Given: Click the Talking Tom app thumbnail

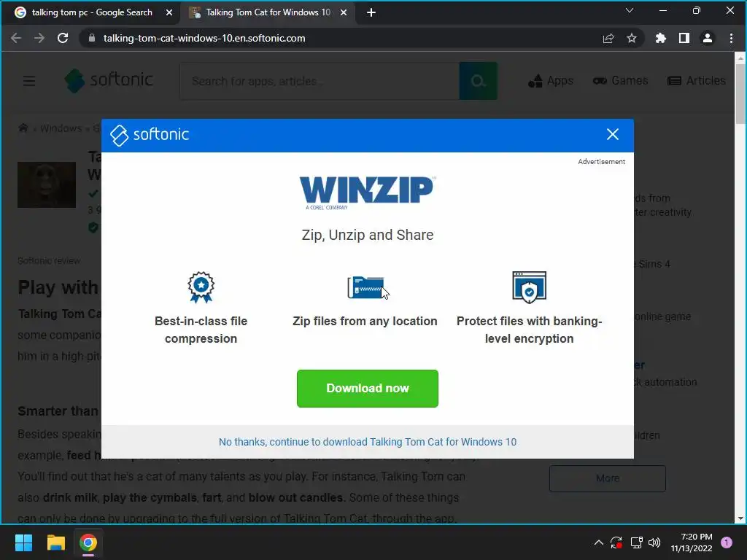Looking at the screenshot, I should tap(47, 184).
